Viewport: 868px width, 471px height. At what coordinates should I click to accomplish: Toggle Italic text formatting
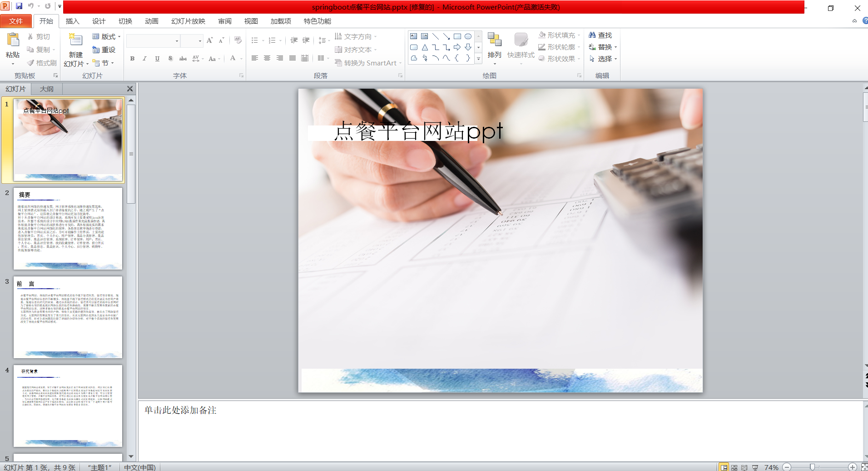pyautogui.click(x=144, y=59)
